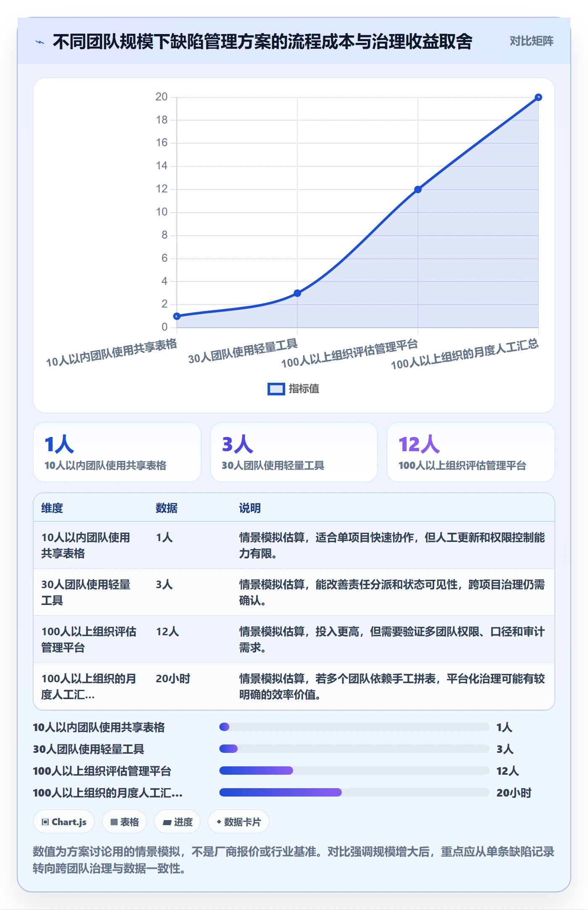
Task: Open the 12人 data card
Action: click(x=470, y=452)
